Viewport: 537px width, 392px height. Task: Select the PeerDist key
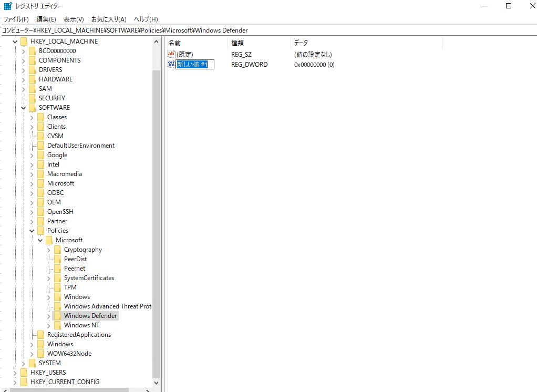coord(75,259)
